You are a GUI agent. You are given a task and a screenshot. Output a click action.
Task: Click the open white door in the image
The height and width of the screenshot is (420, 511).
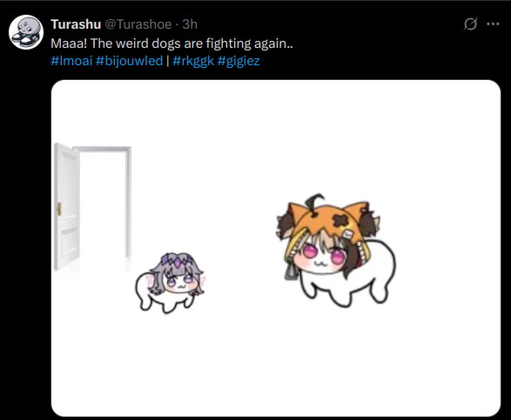coord(93,207)
